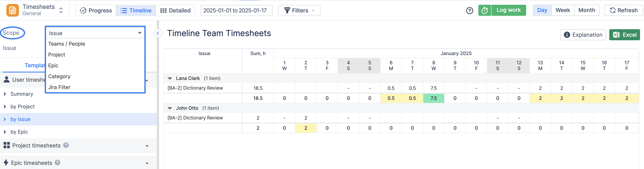
Task: Collapse the John Otto group
Action: pyautogui.click(x=170, y=108)
